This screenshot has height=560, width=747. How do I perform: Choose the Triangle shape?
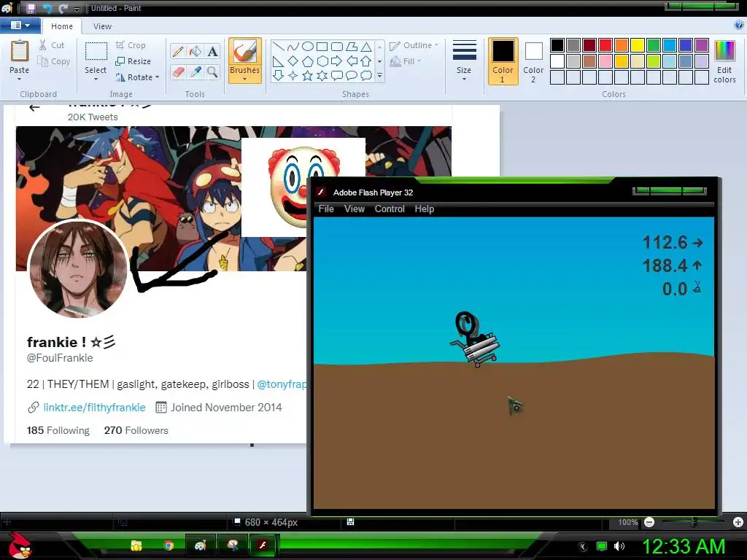[x=366, y=46]
